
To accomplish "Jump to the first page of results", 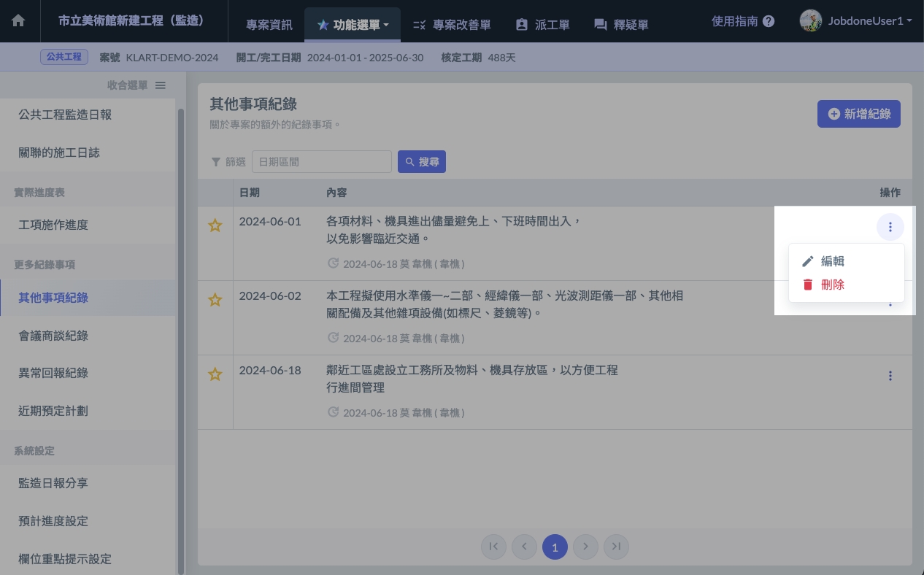I will [493, 547].
